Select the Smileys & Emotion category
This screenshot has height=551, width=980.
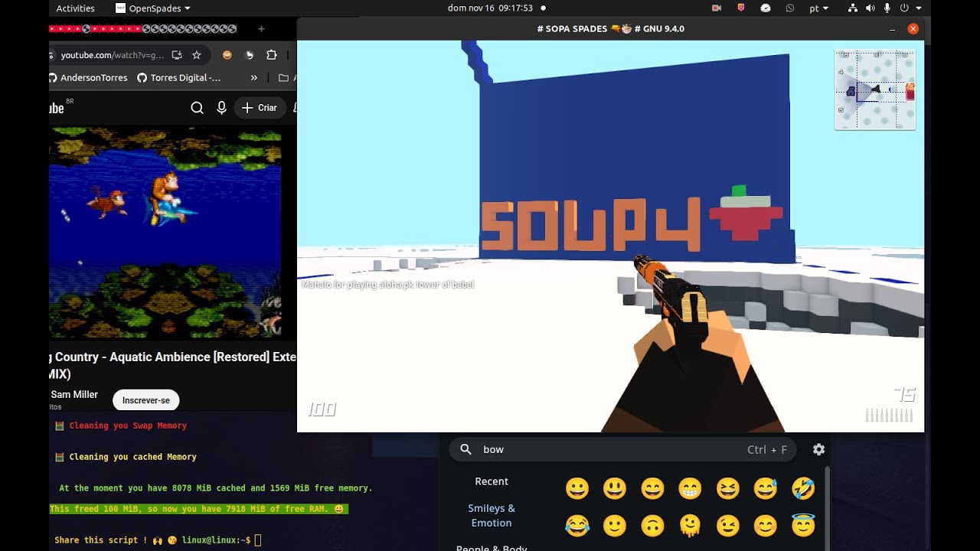(x=492, y=515)
